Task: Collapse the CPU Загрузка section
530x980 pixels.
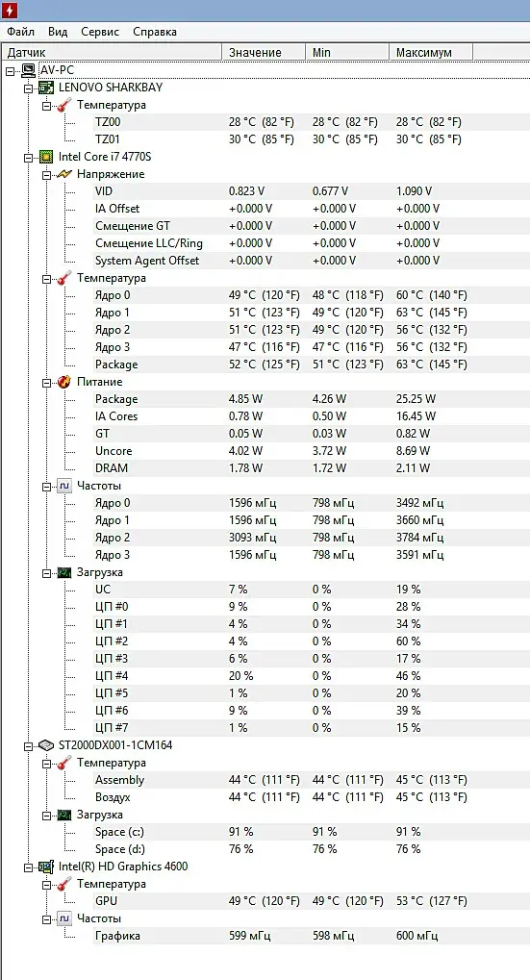Action: point(46,572)
